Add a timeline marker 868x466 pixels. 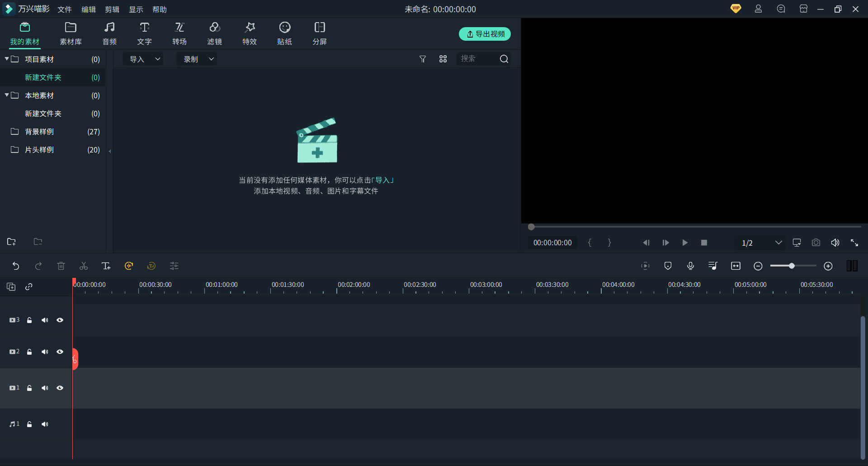point(668,266)
